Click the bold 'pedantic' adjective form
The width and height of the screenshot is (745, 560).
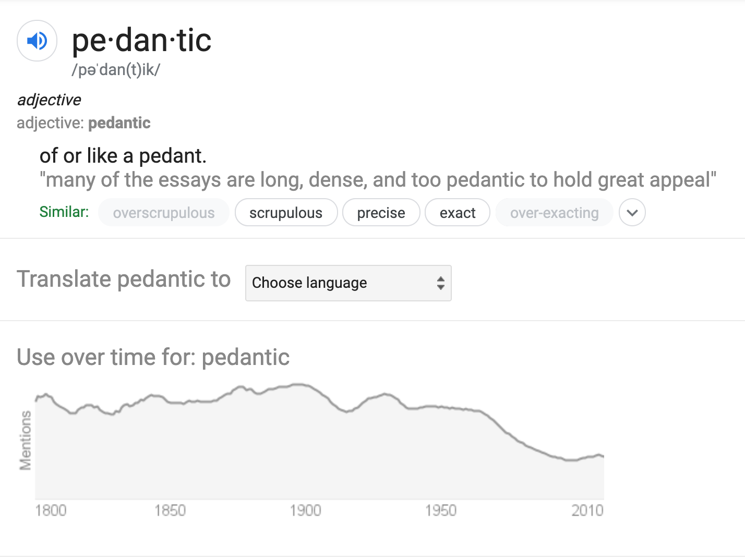click(x=119, y=123)
